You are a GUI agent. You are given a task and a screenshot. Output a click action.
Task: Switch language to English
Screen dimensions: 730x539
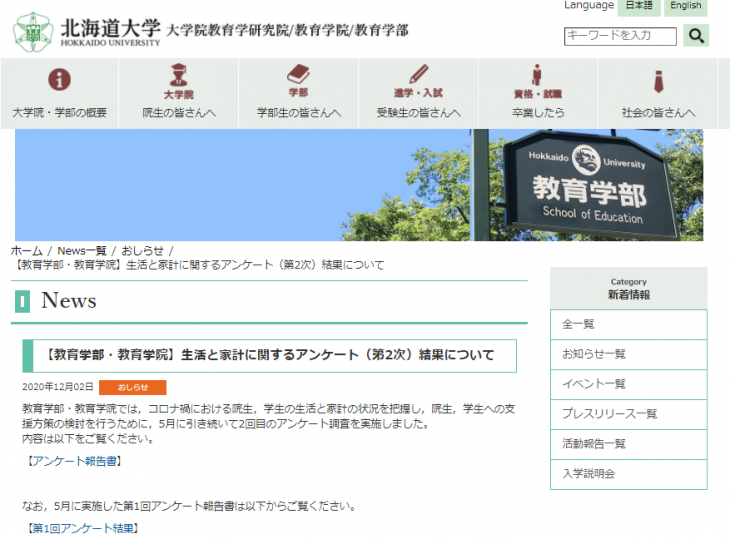click(686, 7)
